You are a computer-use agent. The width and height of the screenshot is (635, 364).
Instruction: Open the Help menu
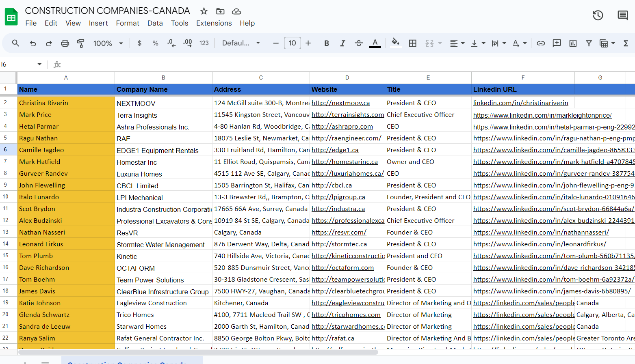pos(247,23)
